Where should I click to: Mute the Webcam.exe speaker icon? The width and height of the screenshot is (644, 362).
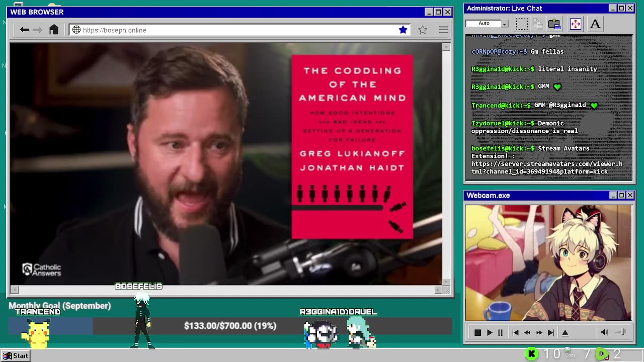click(605, 332)
